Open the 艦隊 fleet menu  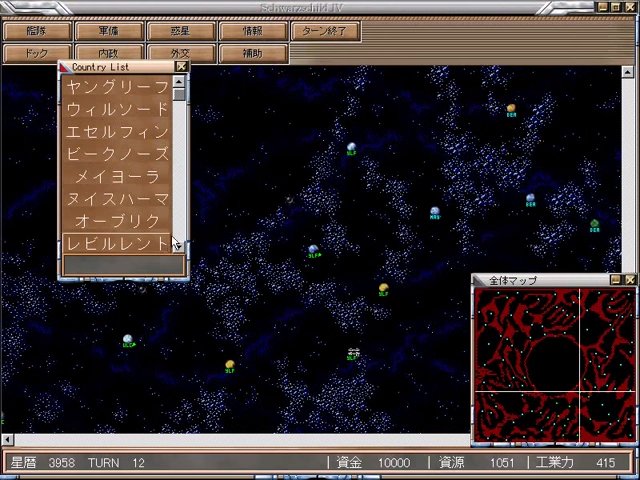(37, 31)
